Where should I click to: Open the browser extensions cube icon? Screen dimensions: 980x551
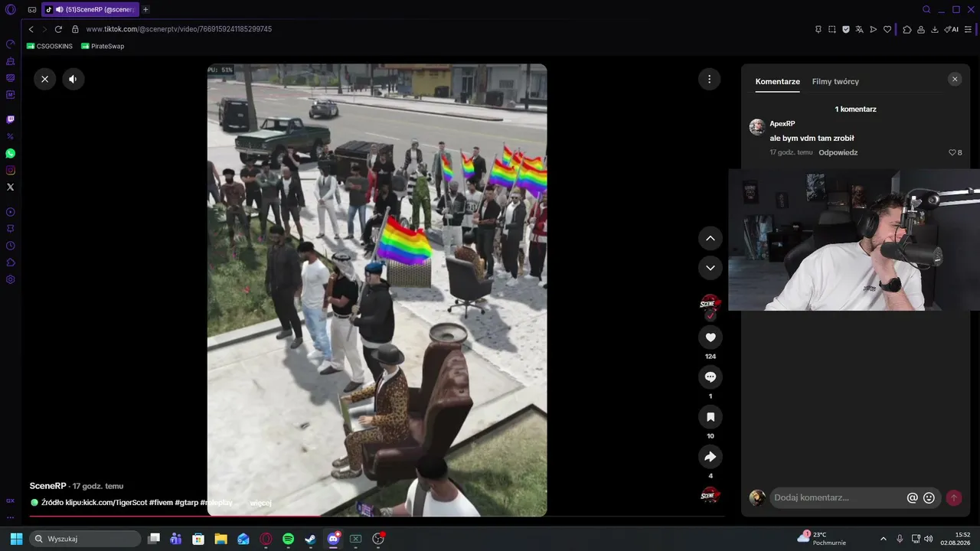[907, 29]
